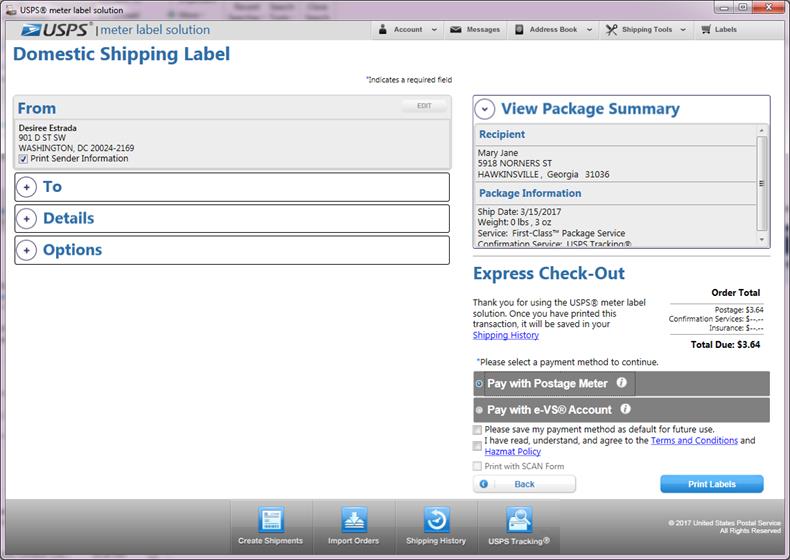Click the Print Labels button
Image resolution: width=790 pixels, height=560 pixels.
point(712,484)
